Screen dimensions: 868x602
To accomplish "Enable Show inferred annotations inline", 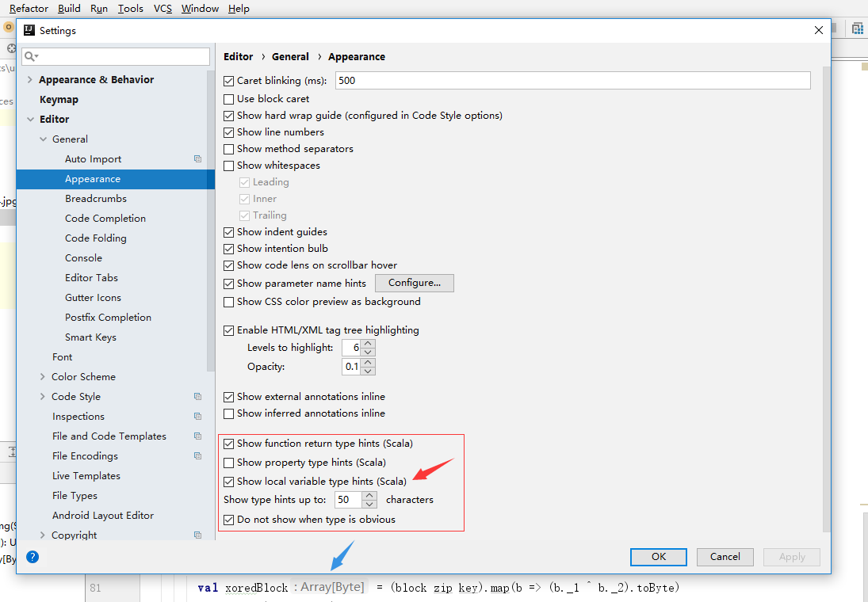I will (228, 413).
